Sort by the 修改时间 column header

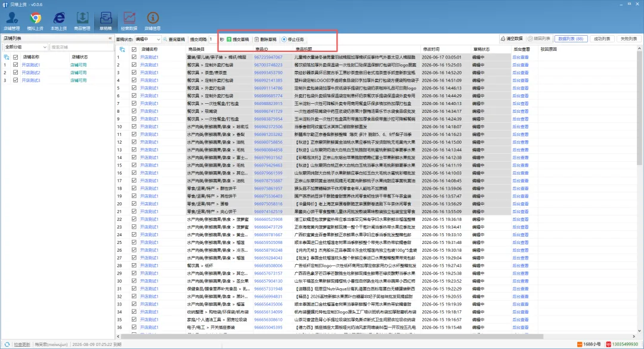pos(431,50)
